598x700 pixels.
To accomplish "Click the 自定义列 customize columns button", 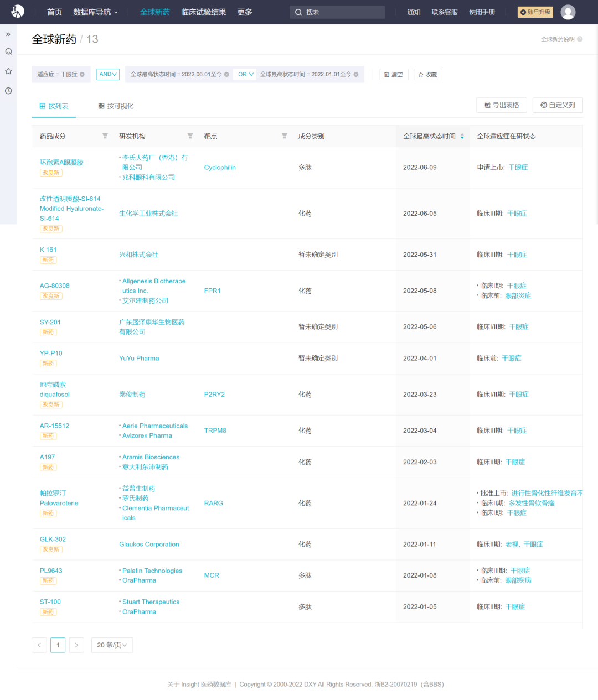I will [558, 105].
